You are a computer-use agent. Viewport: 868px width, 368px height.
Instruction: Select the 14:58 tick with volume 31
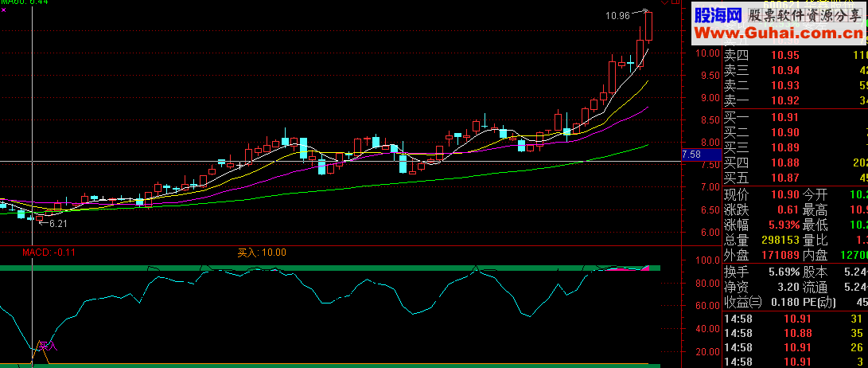(x=796, y=319)
